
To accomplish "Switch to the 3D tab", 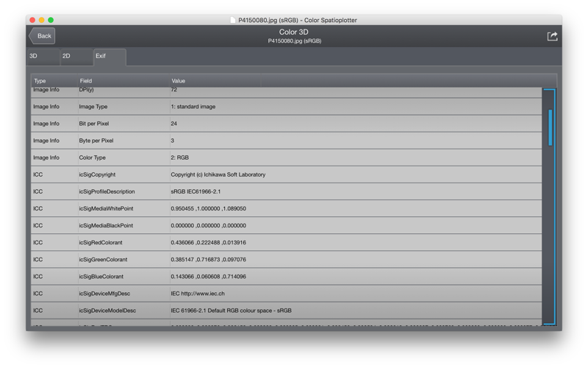I will pos(43,57).
